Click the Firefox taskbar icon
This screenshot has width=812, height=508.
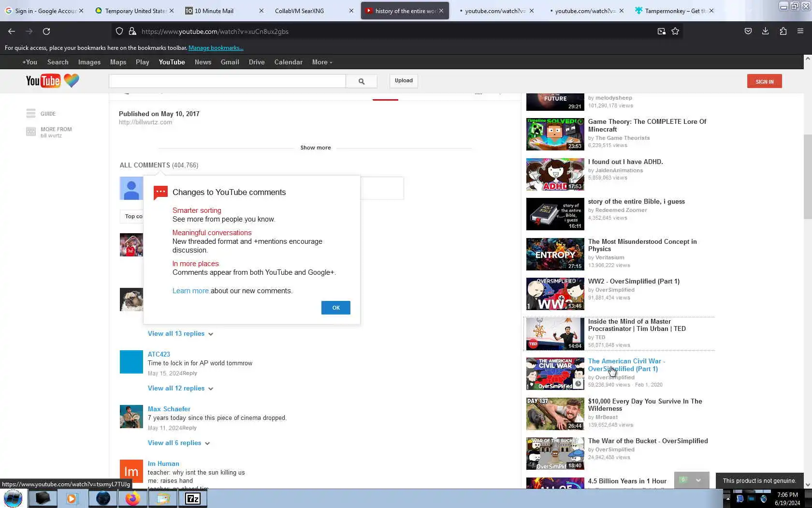[132, 498]
